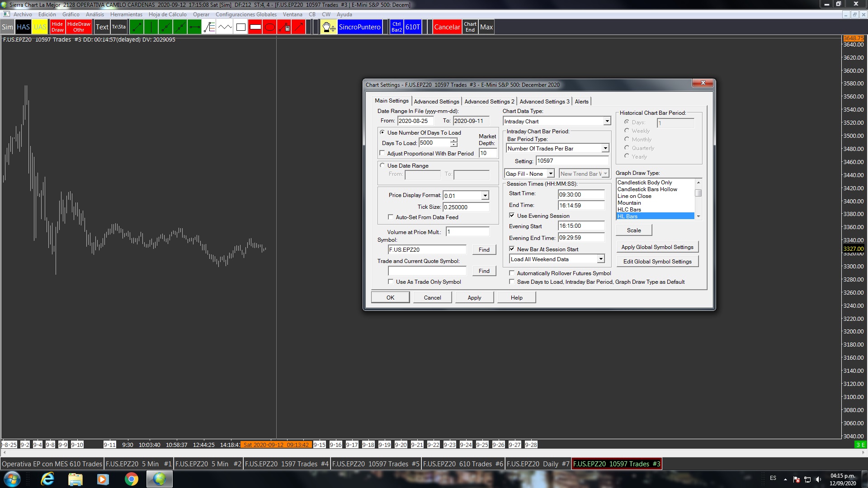Select Use Date Range radio button
Viewport: 868px width, 488px height.
coord(382,165)
